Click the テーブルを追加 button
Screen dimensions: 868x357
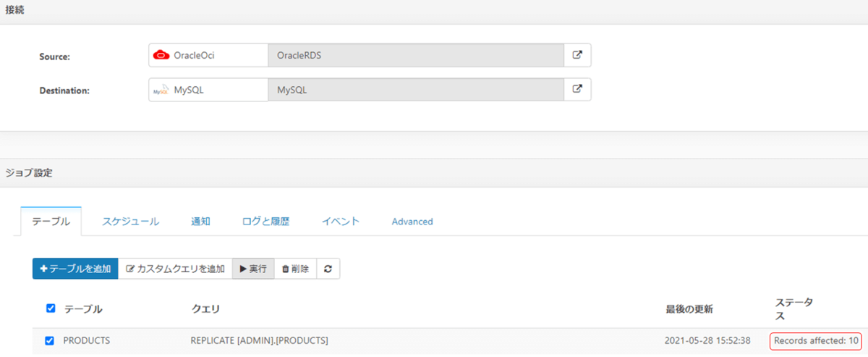point(75,269)
